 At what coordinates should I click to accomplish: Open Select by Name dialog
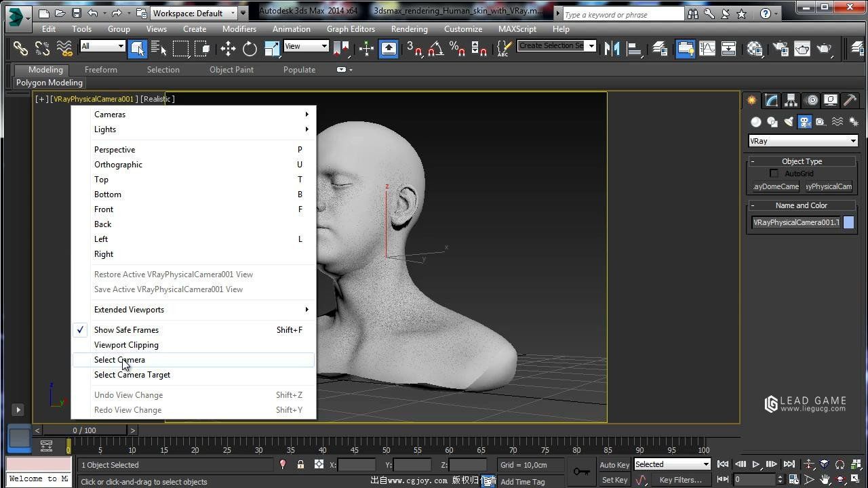coord(159,48)
